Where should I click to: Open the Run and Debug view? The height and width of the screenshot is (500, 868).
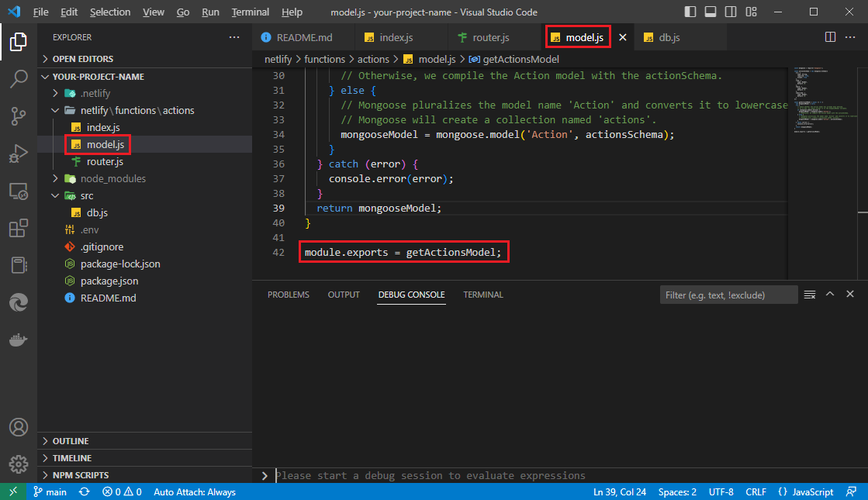pyautogui.click(x=18, y=153)
